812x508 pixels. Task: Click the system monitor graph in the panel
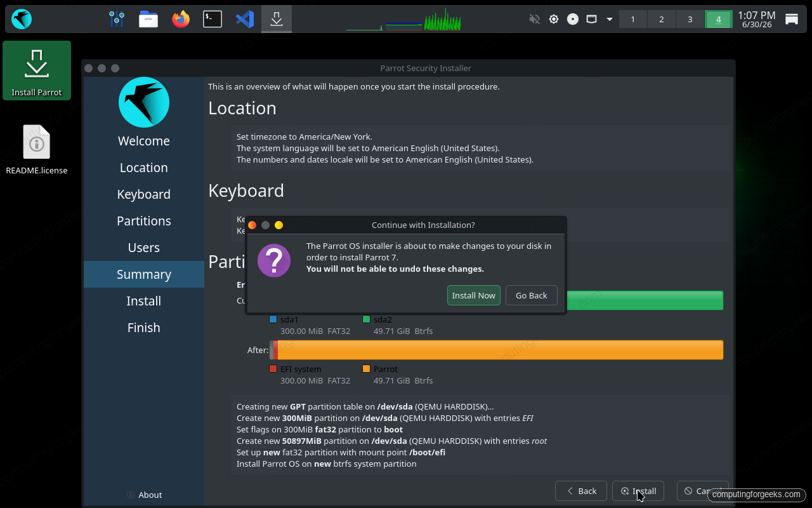(403, 19)
